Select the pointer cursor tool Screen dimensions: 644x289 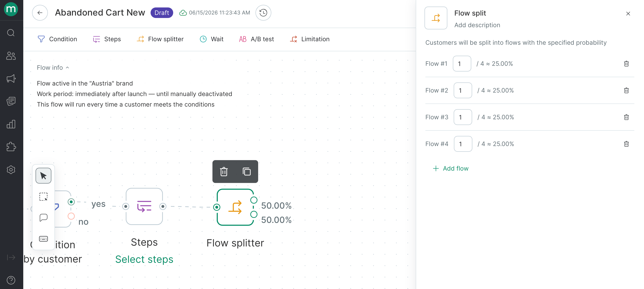tap(43, 176)
